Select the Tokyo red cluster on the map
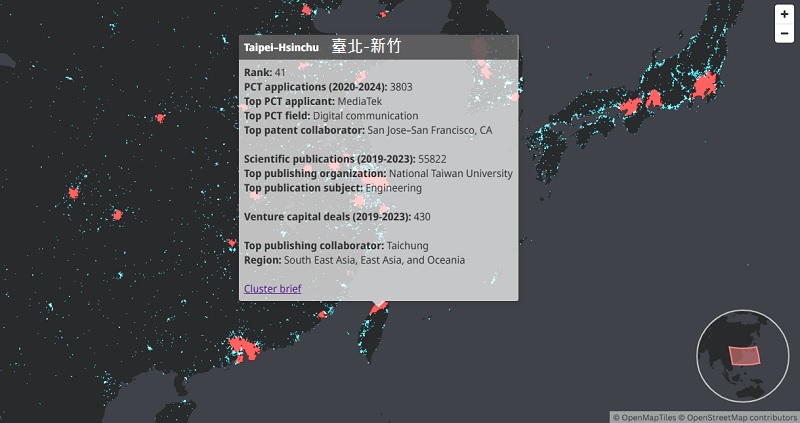 click(x=708, y=87)
